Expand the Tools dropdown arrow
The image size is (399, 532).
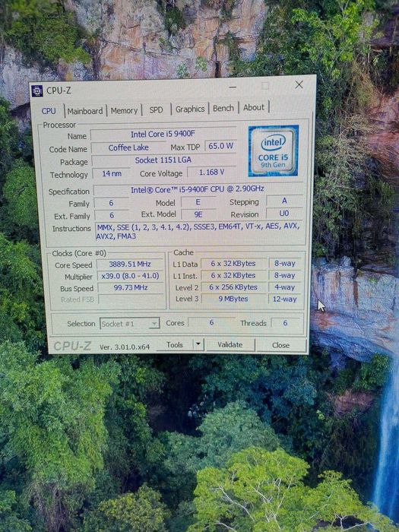(x=198, y=345)
